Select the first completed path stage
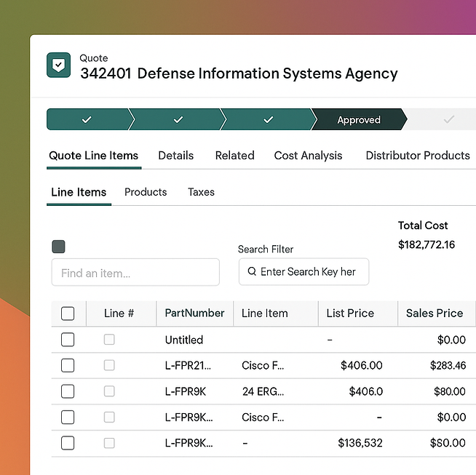 pos(87,119)
